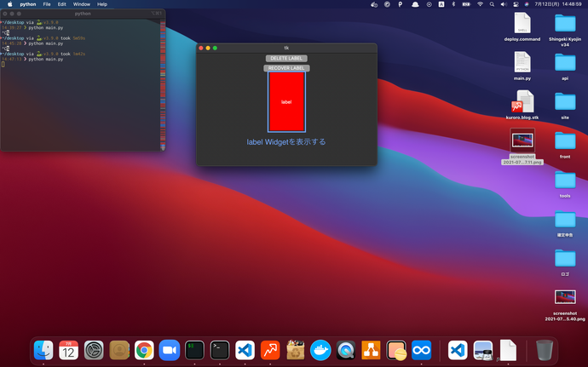Open the first Visual Studio Code dock icon

point(245,350)
